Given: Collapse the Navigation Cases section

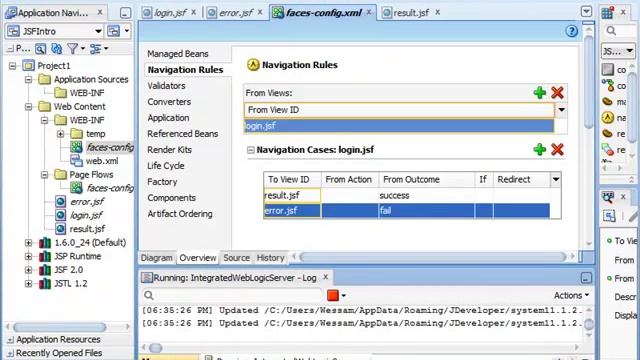Looking at the screenshot, I should tap(251, 150).
